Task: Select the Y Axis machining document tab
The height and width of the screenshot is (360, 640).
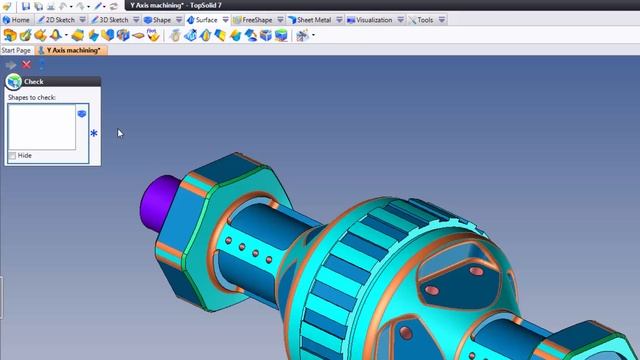Action: (x=71, y=50)
